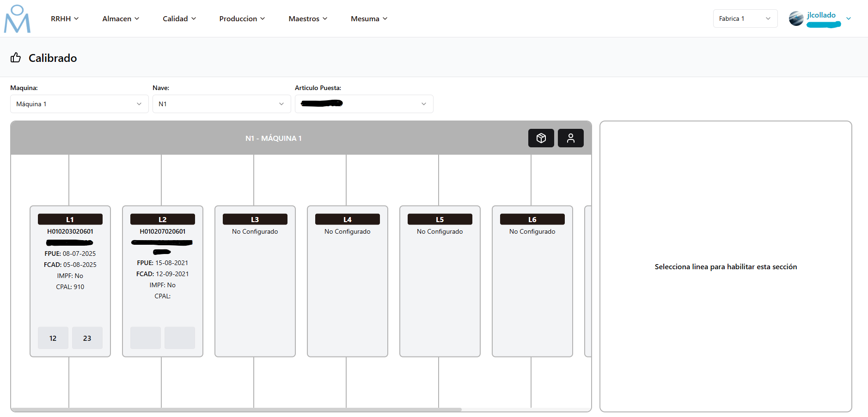Open the Calidad menu
The image size is (868, 417).
coord(179,18)
